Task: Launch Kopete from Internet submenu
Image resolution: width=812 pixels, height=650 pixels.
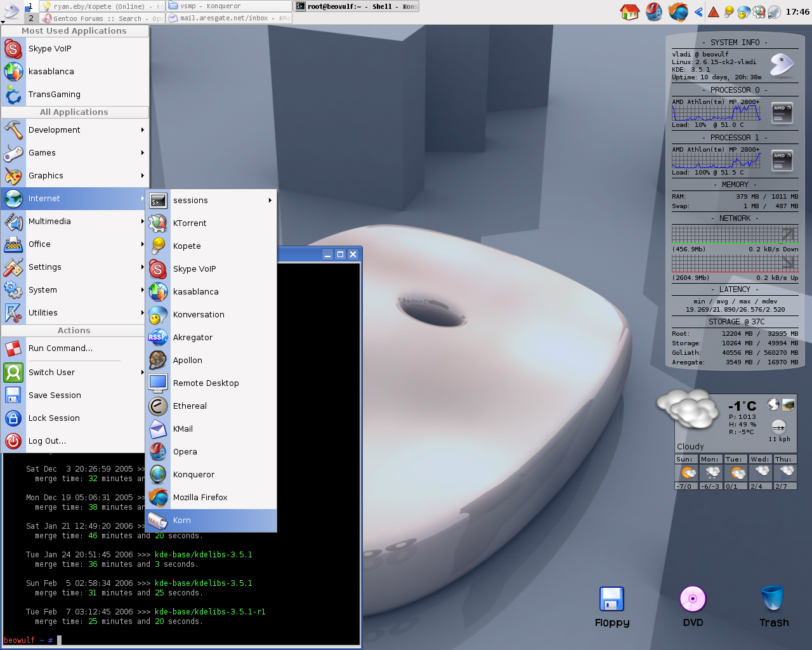Action: (x=211, y=246)
